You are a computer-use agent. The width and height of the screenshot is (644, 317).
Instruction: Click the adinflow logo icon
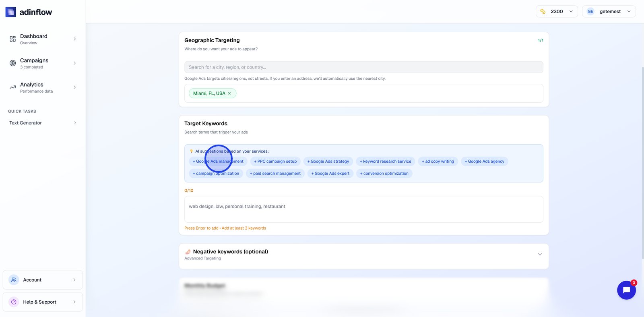click(x=10, y=12)
